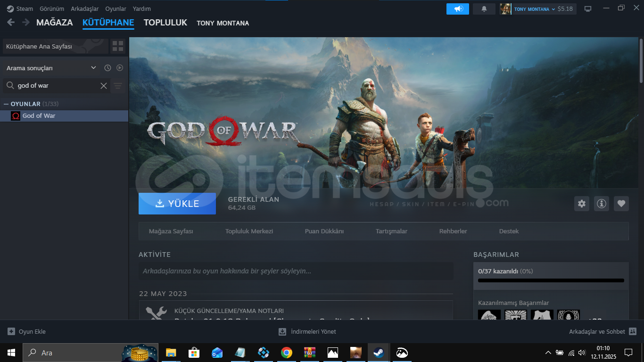Image resolution: width=644 pixels, height=362 pixels.
Task: Open File Explorer from the taskbar
Action: pyautogui.click(x=171, y=353)
